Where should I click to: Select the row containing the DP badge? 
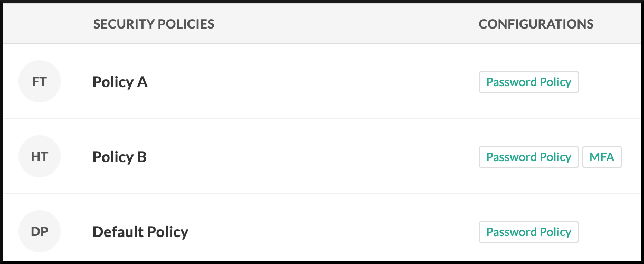click(x=317, y=232)
